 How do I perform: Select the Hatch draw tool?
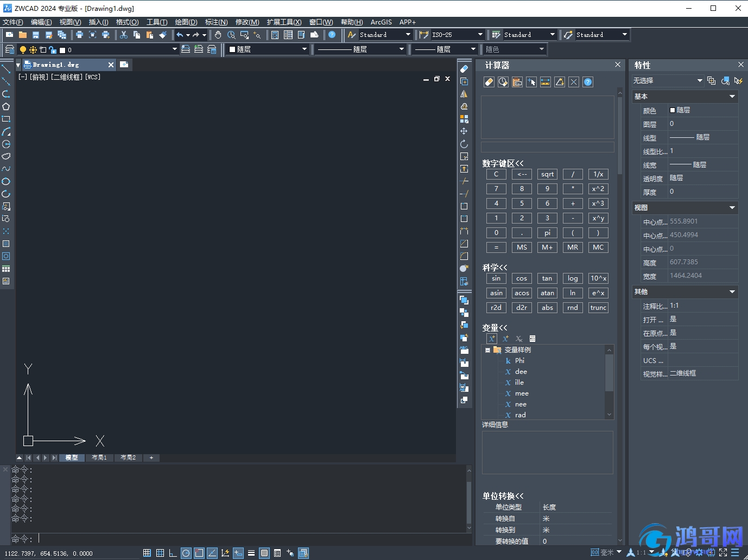point(6,244)
